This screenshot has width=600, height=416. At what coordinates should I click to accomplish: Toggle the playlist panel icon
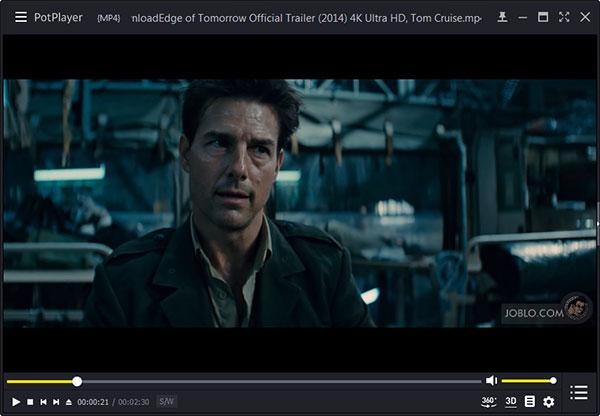click(579, 393)
